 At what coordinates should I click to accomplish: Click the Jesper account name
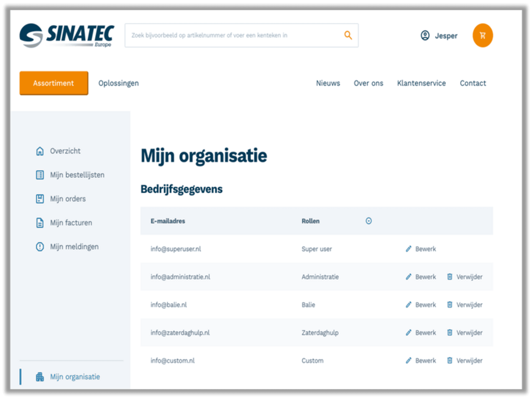point(446,36)
